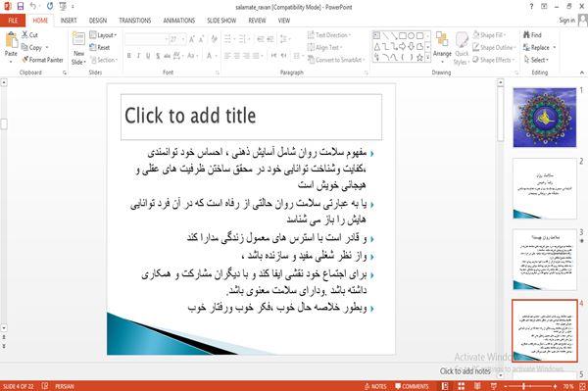
Task: Expand the Select dropdown
Action: pyautogui.click(x=536, y=60)
